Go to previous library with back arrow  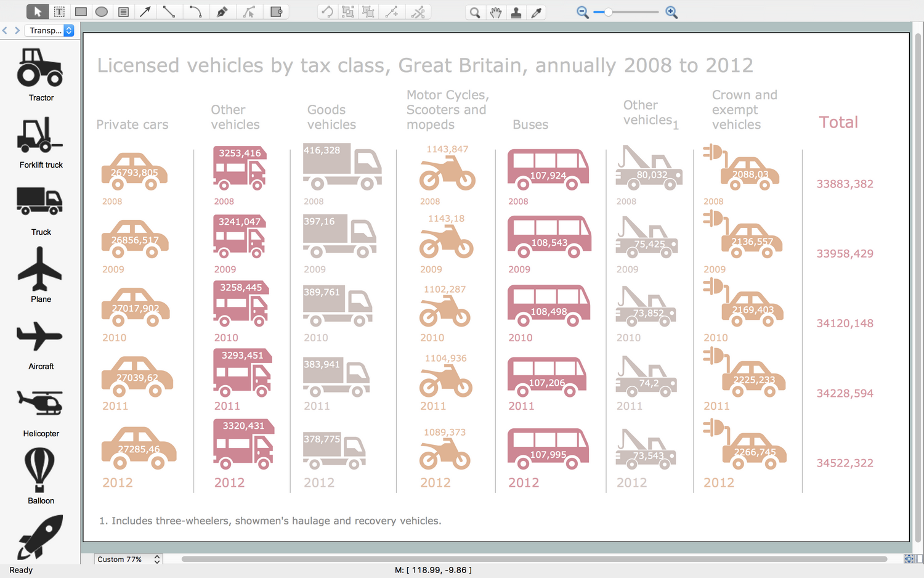coord(5,30)
